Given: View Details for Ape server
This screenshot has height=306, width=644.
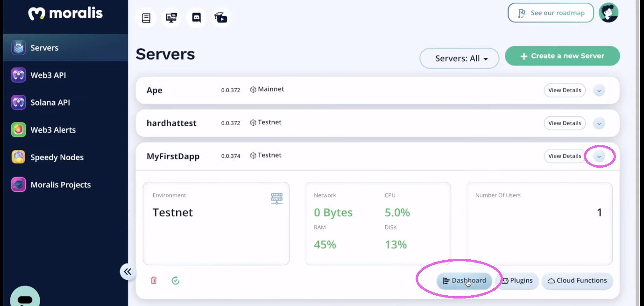Looking at the screenshot, I should (x=565, y=90).
